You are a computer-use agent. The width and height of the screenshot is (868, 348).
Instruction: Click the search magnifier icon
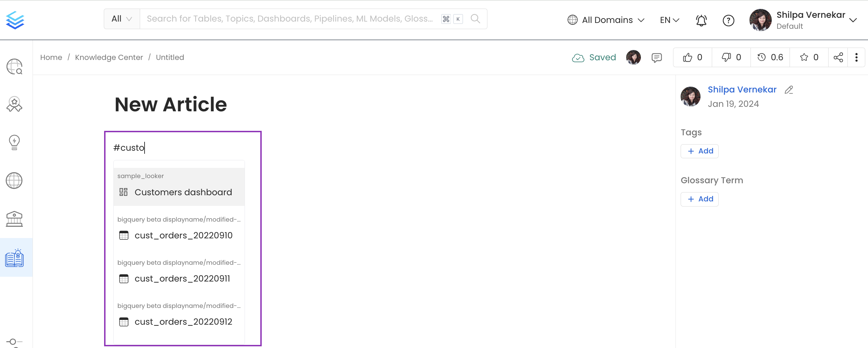point(475,19)
